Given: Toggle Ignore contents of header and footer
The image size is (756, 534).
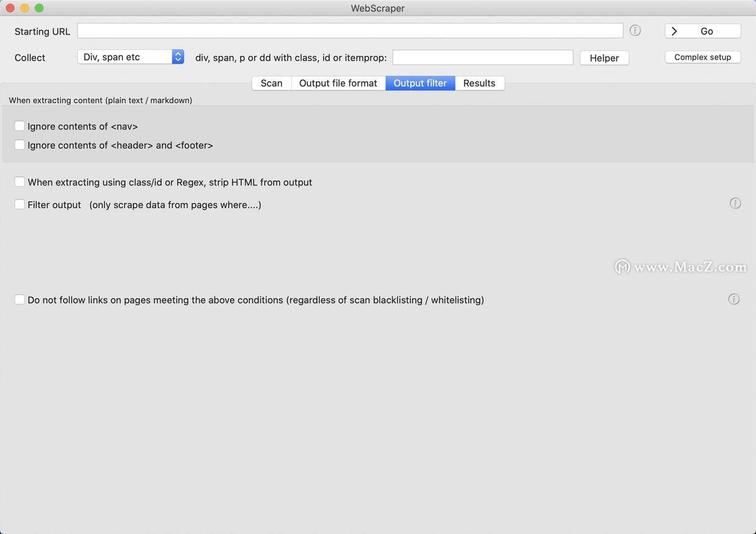Looking at the screenshot, I should (20, 145).
